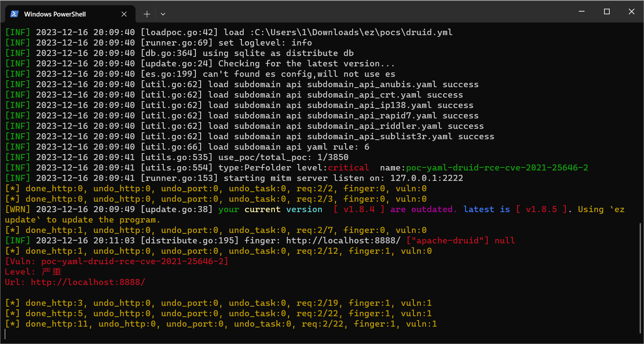Expand the new tab profile dropdown chevron
The width and height of the screenshot is (644, 344).
pos(163,14)
